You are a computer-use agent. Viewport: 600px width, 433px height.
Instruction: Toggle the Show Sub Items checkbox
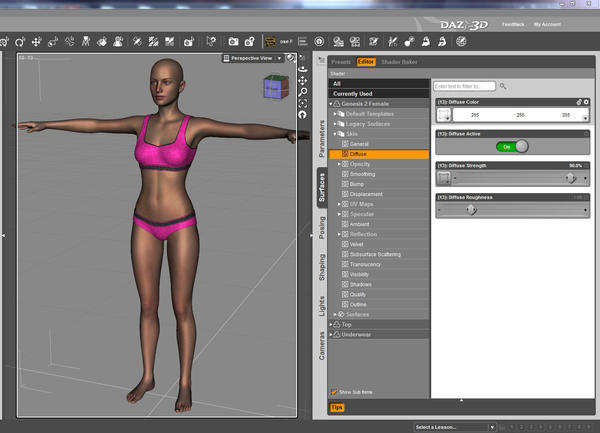(334, 392)
